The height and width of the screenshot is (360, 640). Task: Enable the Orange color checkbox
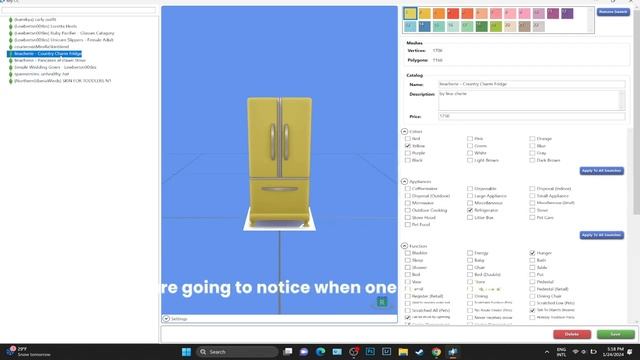tap(532, 139)
